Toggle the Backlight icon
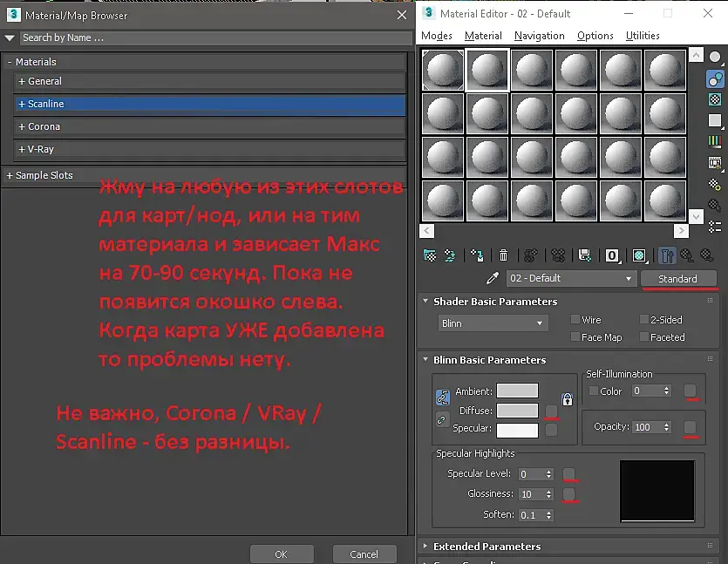Screen dimensions: 728x564 715,79
